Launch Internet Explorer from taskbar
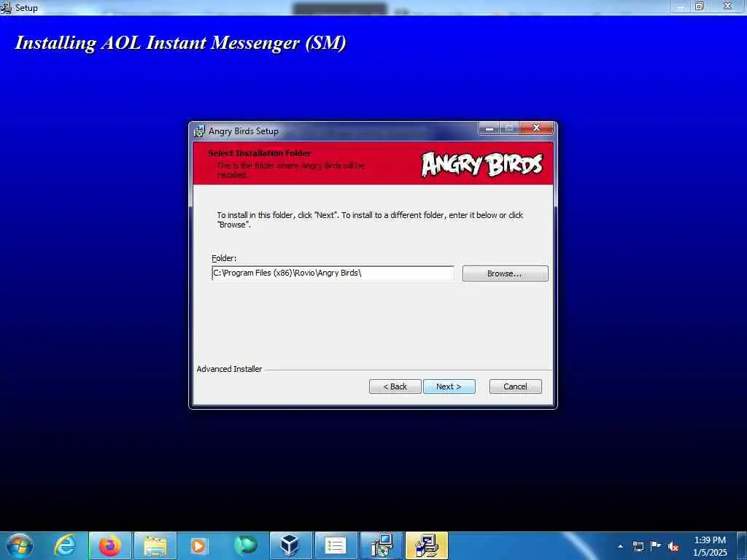747x560 pixels. (x=64, y=545)
